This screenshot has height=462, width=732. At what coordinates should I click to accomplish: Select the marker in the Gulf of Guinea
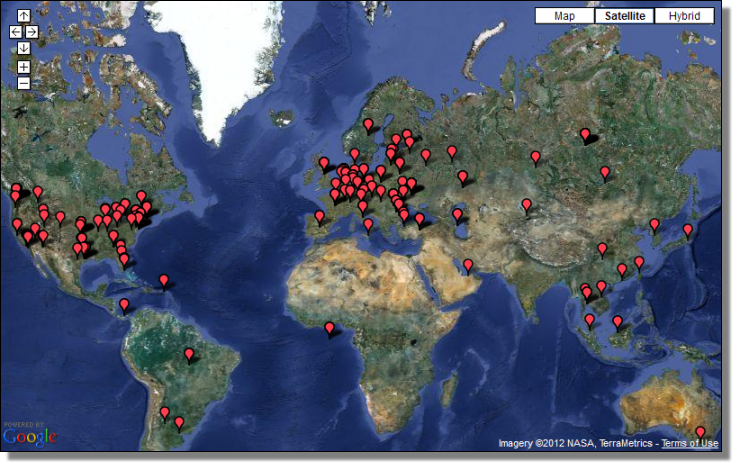pos(330,329)
